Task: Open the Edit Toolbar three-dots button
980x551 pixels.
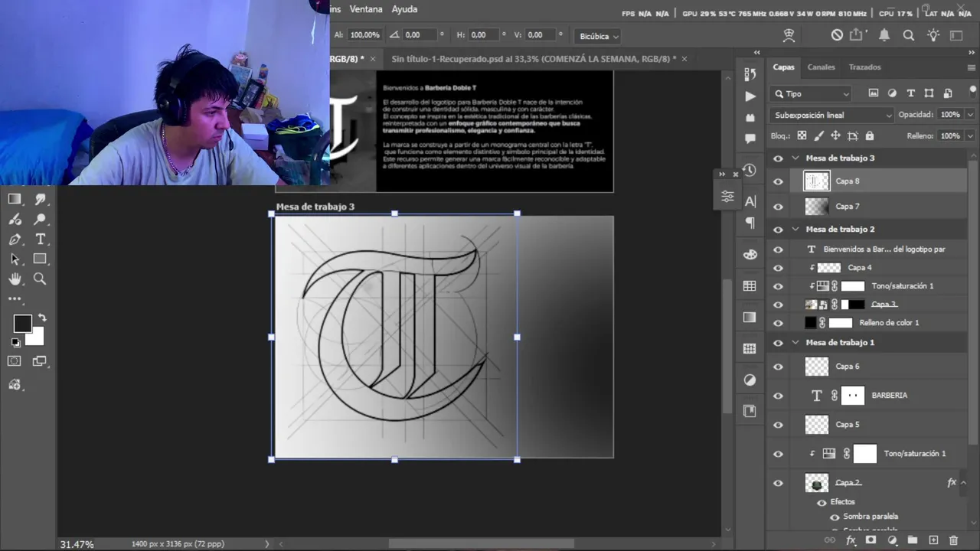Action: pos(15,299)
